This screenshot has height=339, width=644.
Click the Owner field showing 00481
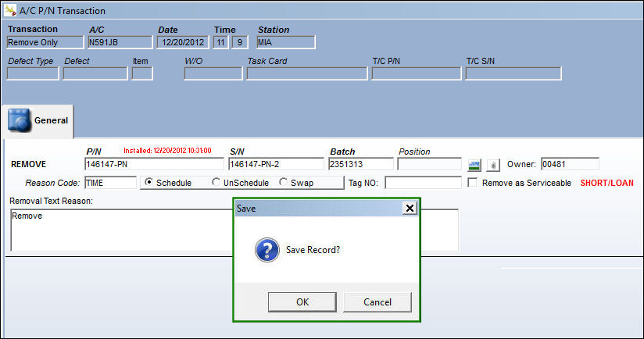[570, 164]
